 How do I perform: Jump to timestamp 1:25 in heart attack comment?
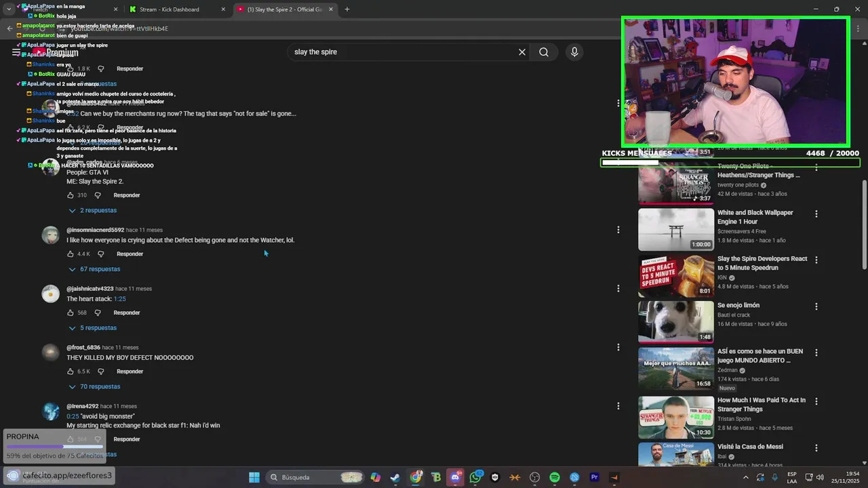click(119, 299)
